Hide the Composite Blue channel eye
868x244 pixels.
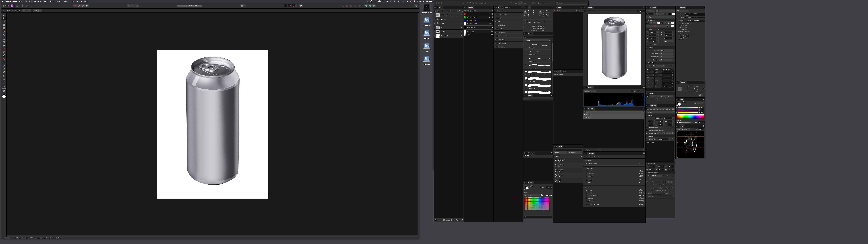490,21
